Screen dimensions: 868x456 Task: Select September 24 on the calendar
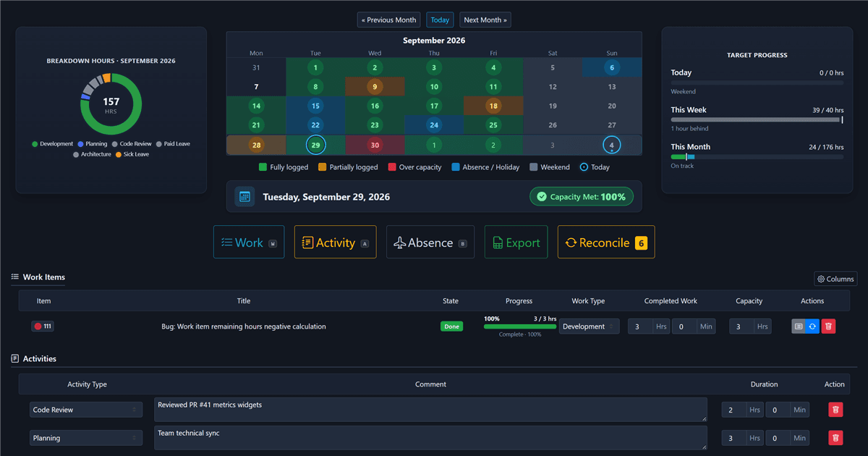(434, 125)
